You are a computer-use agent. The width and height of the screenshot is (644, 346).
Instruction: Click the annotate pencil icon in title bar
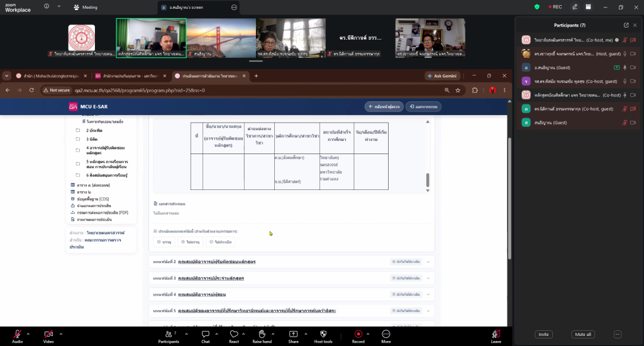click(x=575, y=7)
